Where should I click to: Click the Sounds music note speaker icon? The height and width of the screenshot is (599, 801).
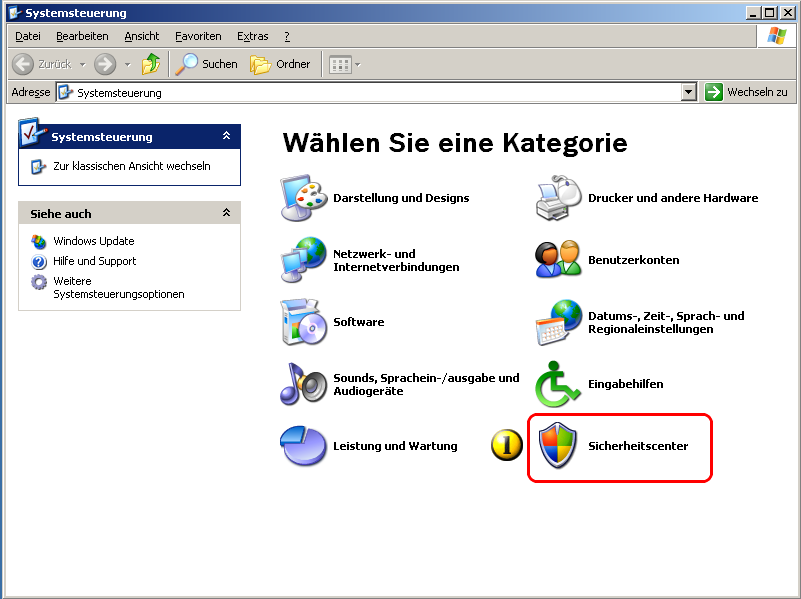pos(303,384)
